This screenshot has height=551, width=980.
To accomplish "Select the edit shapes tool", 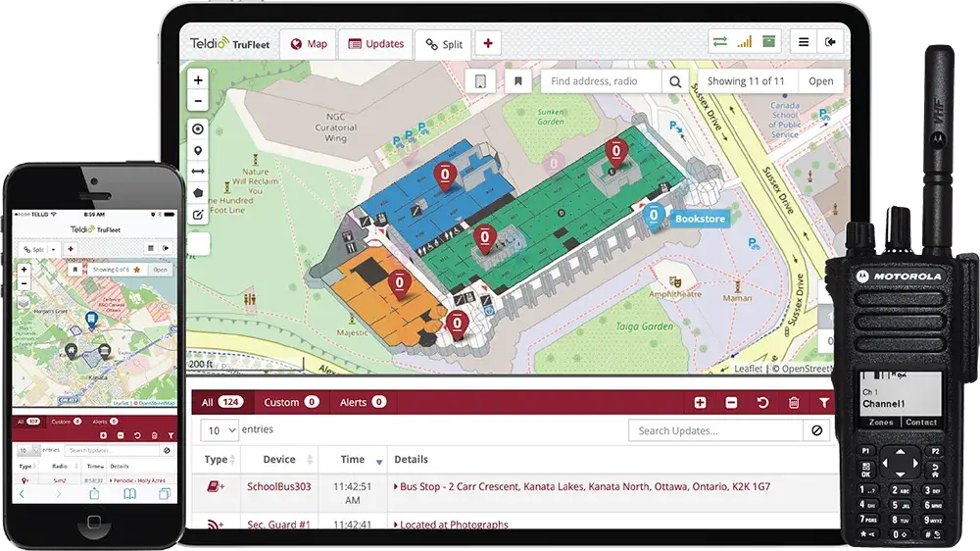I will (x=198, y=215).
